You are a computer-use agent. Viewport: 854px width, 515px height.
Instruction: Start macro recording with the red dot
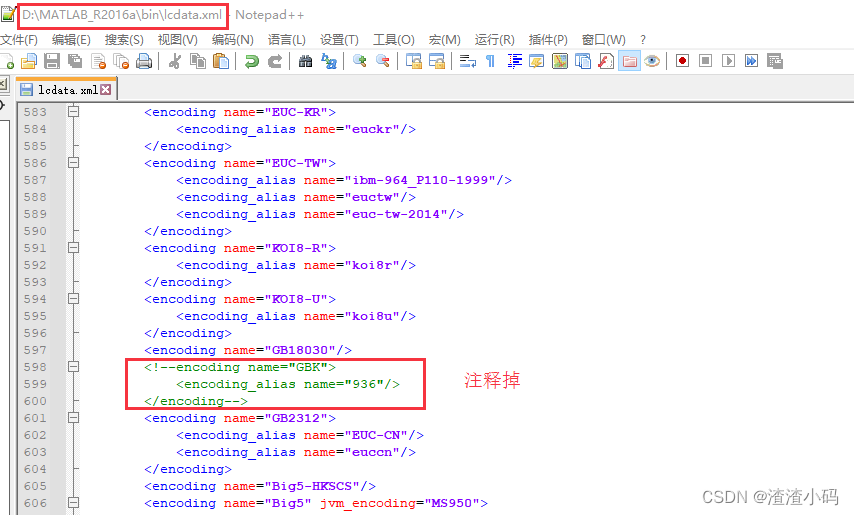[682, 61]
